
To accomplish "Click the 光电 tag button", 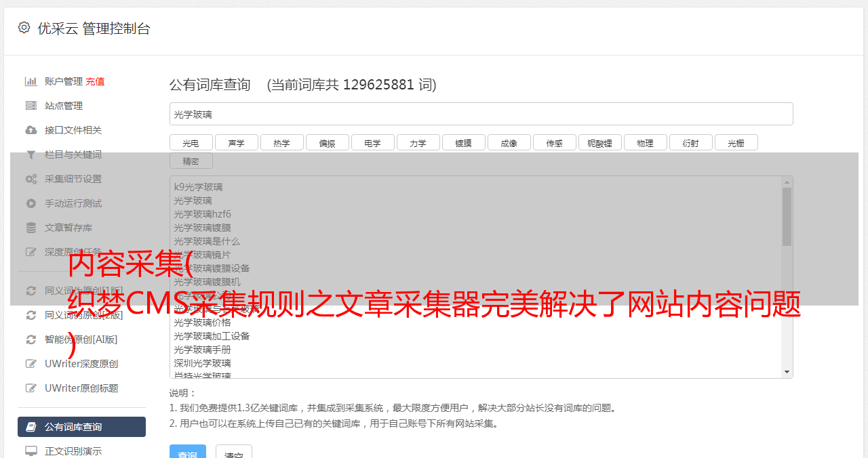I will (x=191, y=142).
